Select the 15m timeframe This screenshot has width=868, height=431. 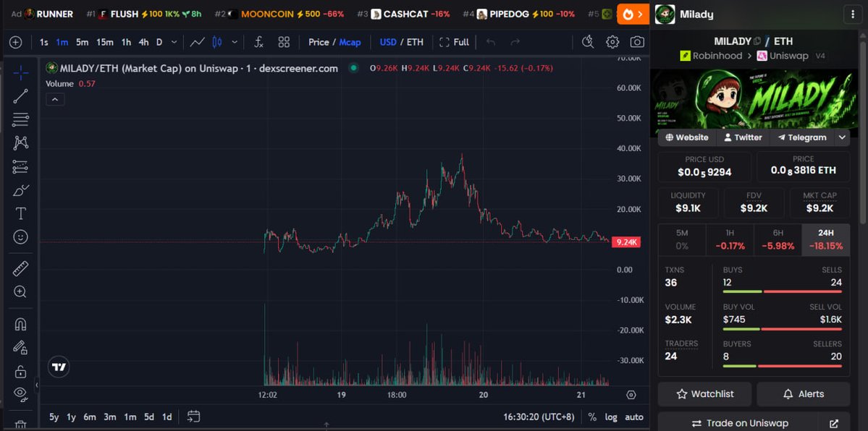click(x=105, y=42)
